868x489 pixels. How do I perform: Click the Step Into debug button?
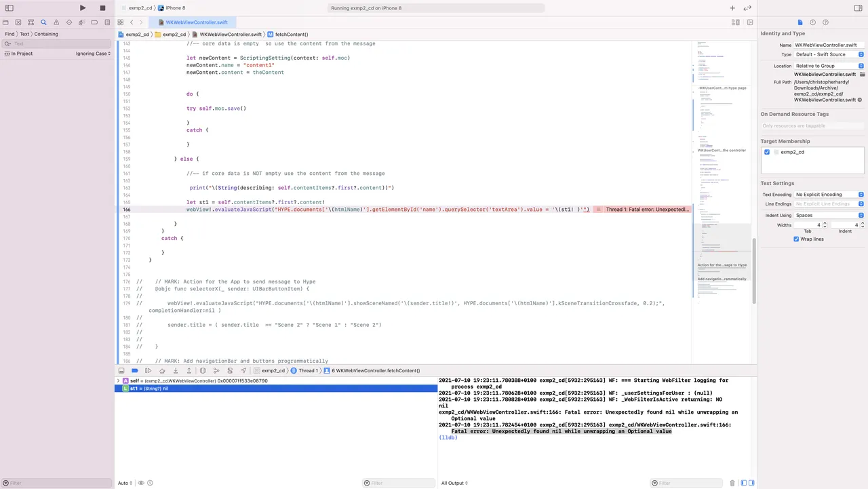[x=176, y=371]
